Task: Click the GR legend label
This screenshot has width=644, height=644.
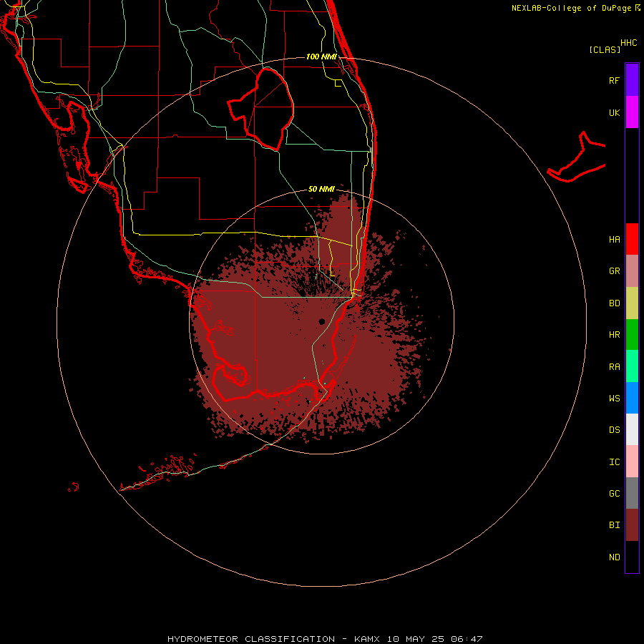Action: pos(614,271)
